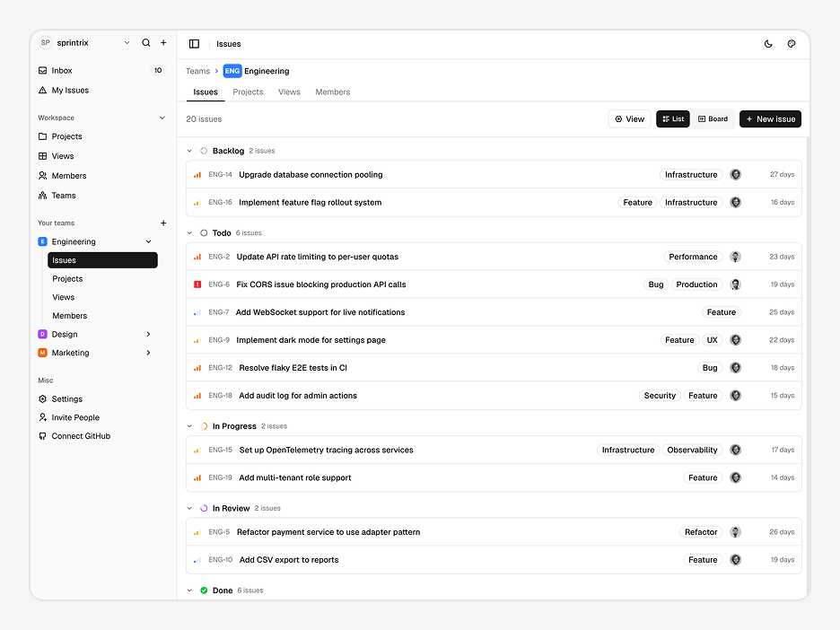Click In Progress status icon

tap(204, 426)
